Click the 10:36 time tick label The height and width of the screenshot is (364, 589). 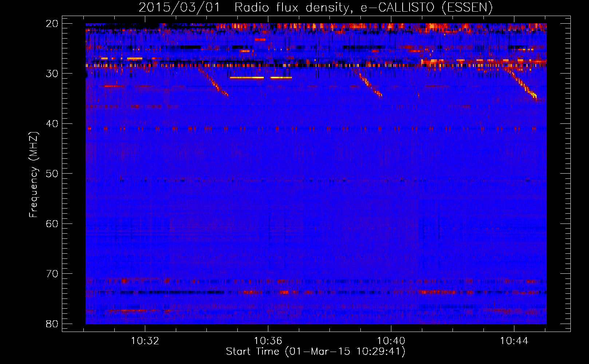tap(268, 341)
